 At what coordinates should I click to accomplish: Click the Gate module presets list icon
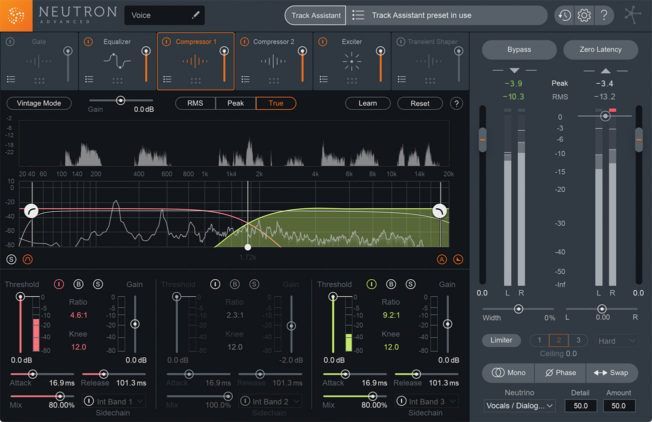coord(11,79)
